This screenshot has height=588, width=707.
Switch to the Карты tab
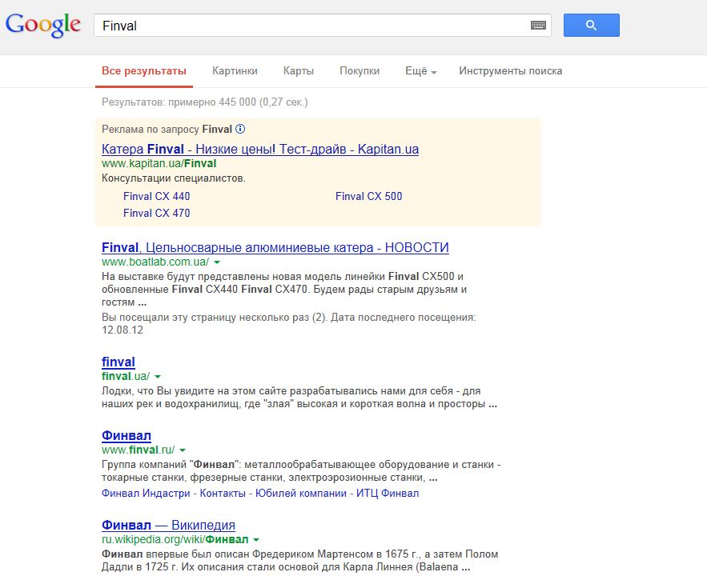pyautogui.click(x=298, y=71)
